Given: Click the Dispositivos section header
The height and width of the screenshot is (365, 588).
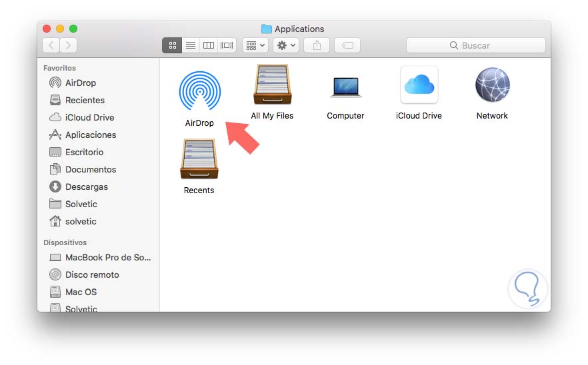Looking at the screenshot, I should point(65,242).
